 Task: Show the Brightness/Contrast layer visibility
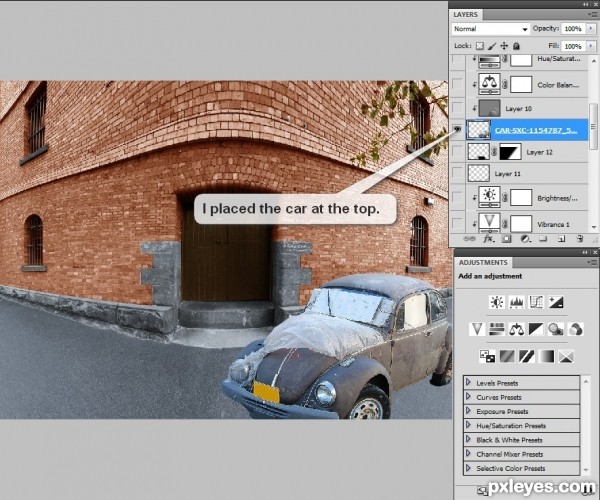pyautogui.click(x=457, y=198)
